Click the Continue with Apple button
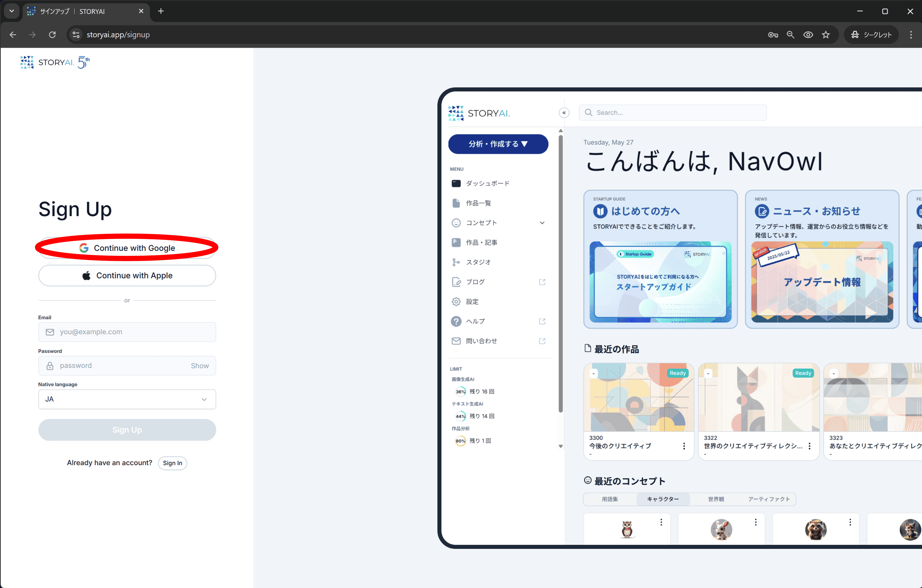 click(127, 276)
